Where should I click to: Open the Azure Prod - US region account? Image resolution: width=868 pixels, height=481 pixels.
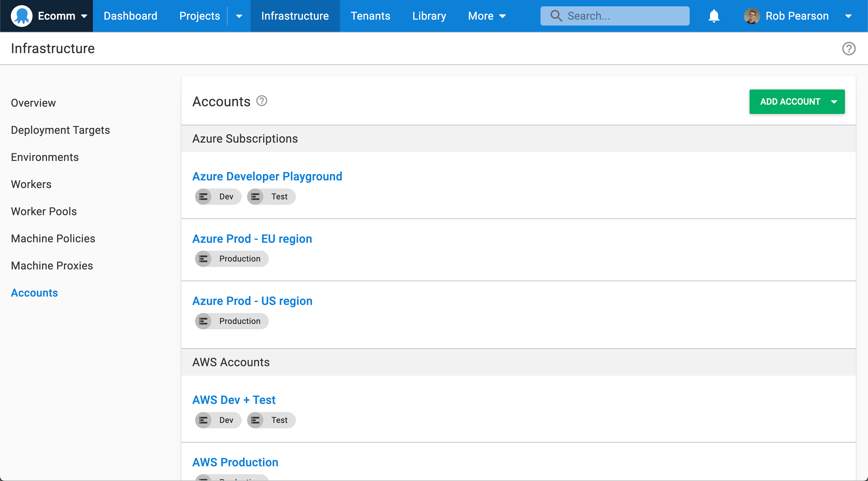coord(252,301)
